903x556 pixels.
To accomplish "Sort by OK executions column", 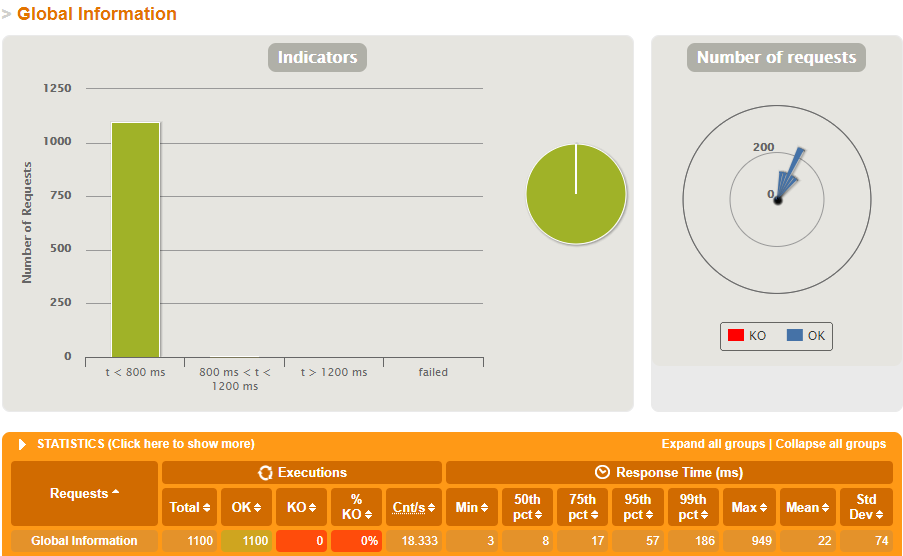I will [246, 507].
